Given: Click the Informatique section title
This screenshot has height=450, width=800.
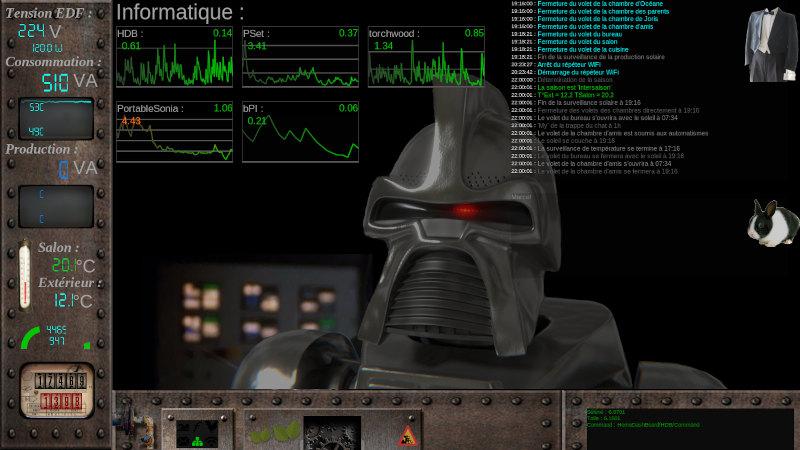Looking at the screenshot, I should [180, 13].
